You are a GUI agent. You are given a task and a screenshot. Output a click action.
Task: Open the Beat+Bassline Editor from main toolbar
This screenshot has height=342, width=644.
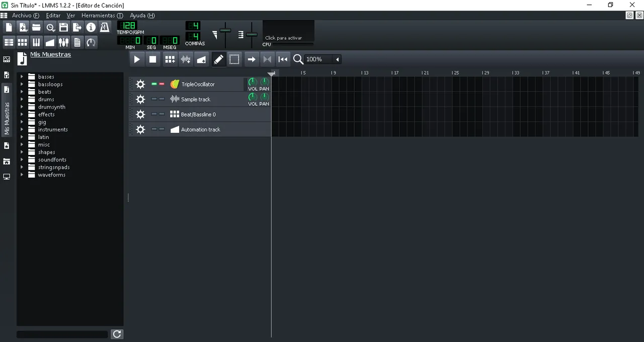(x=23, y=42)
